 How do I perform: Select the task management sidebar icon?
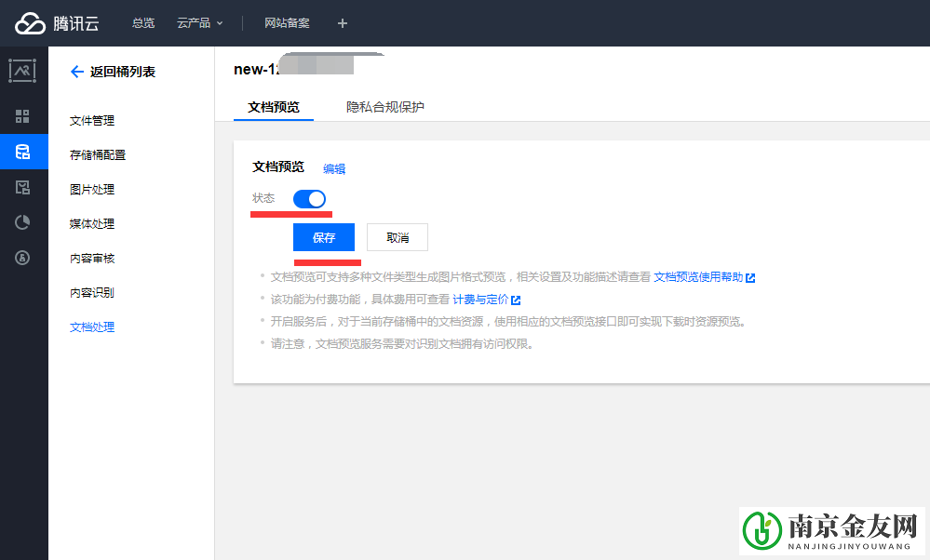(x=22, y=187)
